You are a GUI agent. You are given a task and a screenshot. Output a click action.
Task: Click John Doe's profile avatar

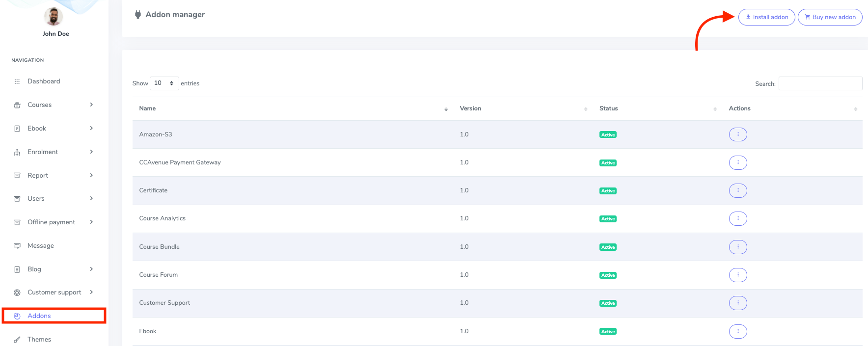pyautogui.click(x=54, y=17)
